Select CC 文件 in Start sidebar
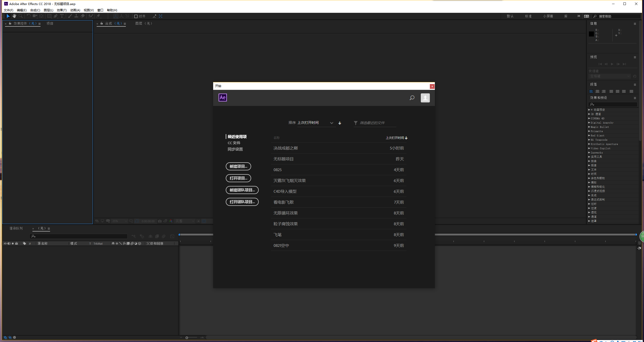644x342 pixels. pyautogui.click(x=234, y=143)
